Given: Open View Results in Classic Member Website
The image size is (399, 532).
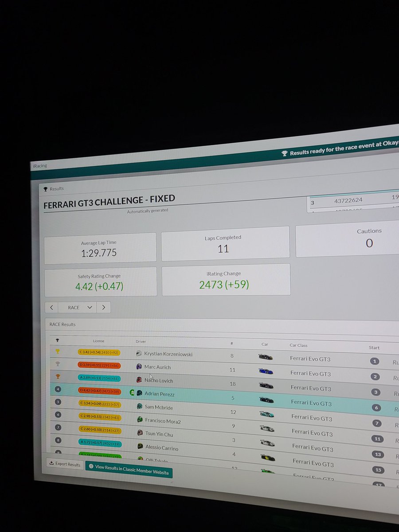Looking at the screenshot, I should point(129,469).
